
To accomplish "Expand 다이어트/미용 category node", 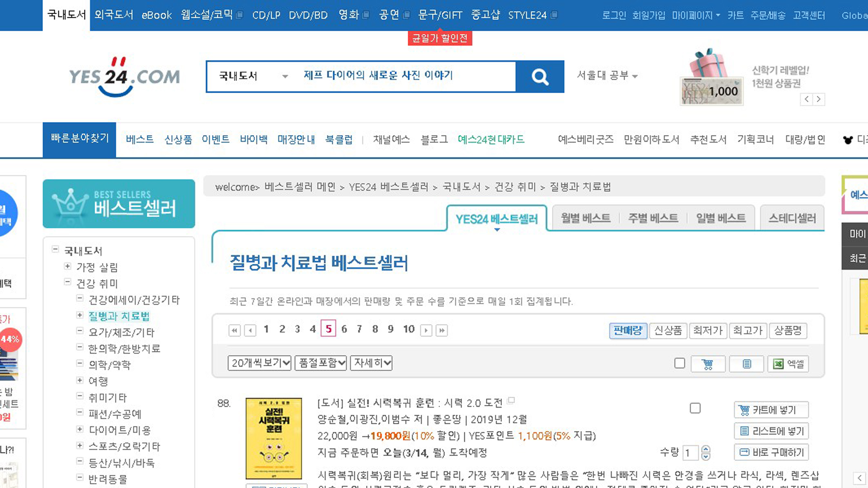I will [80, 429].
